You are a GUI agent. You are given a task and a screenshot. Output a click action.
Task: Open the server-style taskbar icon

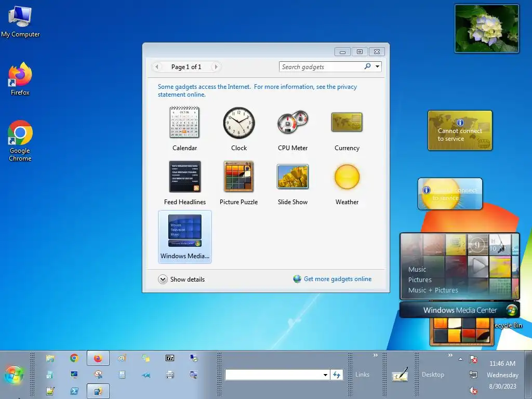pyautogui.click(x=50, y=375)
